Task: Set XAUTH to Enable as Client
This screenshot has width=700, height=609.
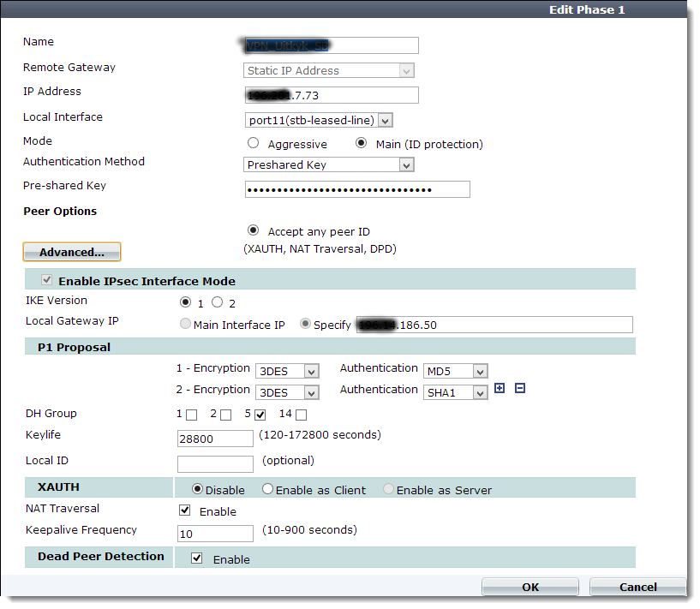Action: 268,489
